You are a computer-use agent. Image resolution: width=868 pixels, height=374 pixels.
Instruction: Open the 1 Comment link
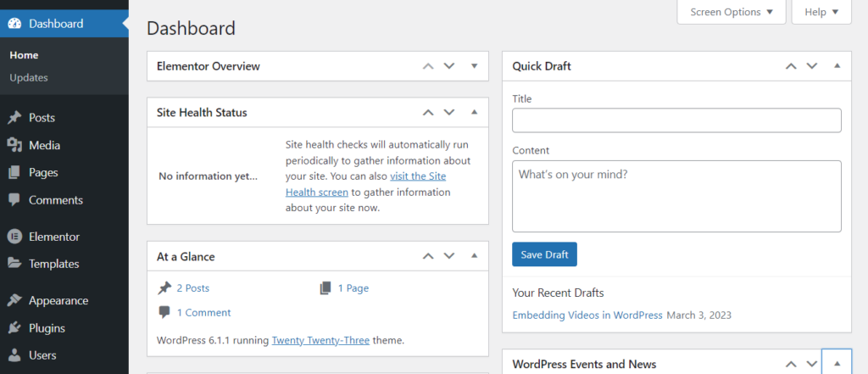point(203,312)
